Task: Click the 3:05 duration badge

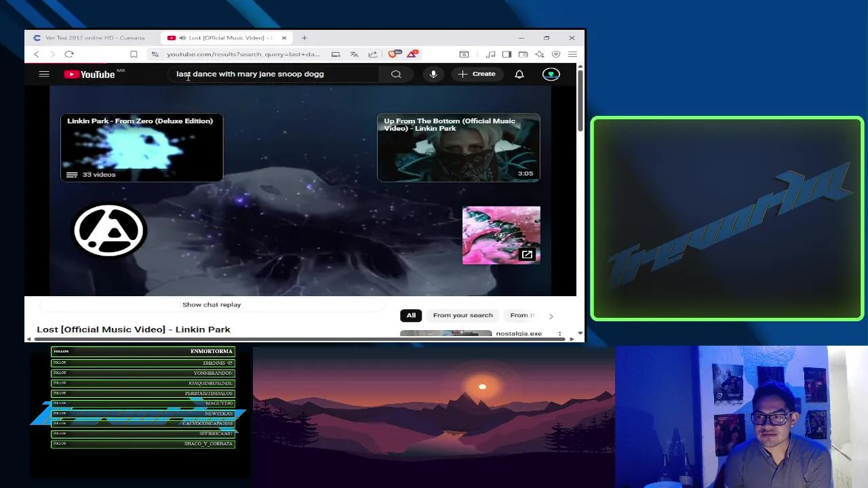Action: pos(526,174)
